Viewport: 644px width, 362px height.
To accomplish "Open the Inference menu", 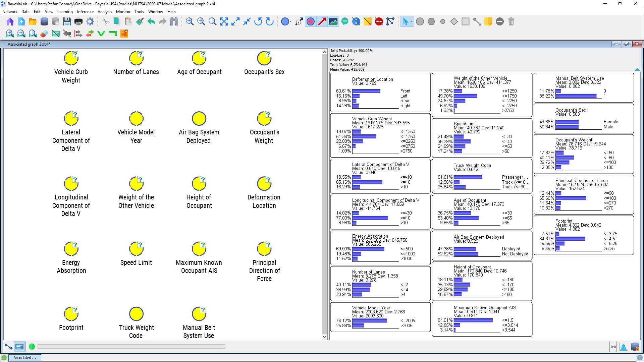I will point(85,11).
